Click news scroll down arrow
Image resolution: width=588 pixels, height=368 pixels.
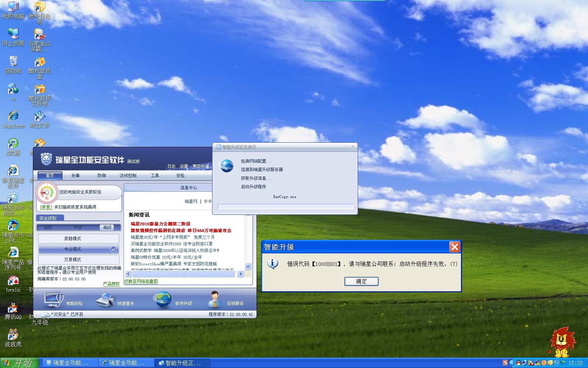pos(248,266)
